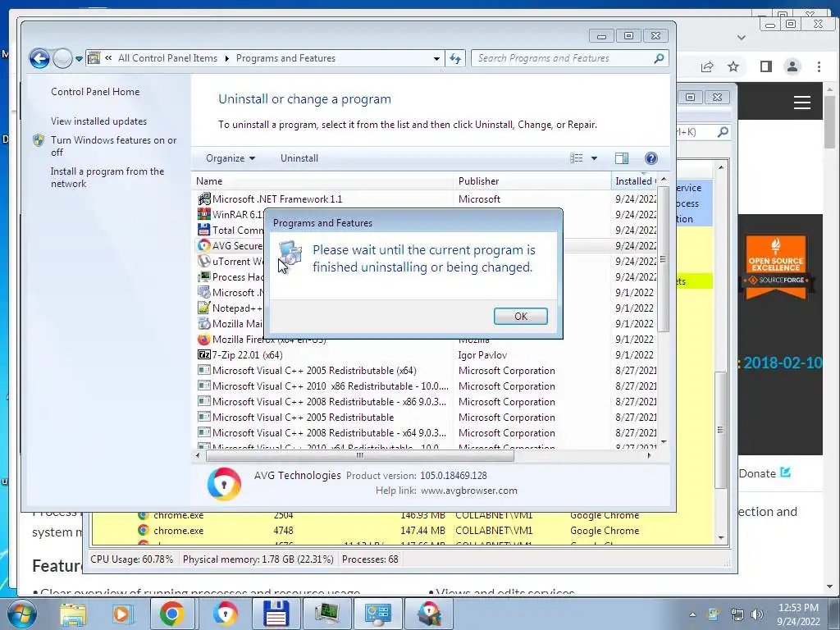Click the Donate link on webpage
This screenshot has width=840, height=630.
point(765,473)
